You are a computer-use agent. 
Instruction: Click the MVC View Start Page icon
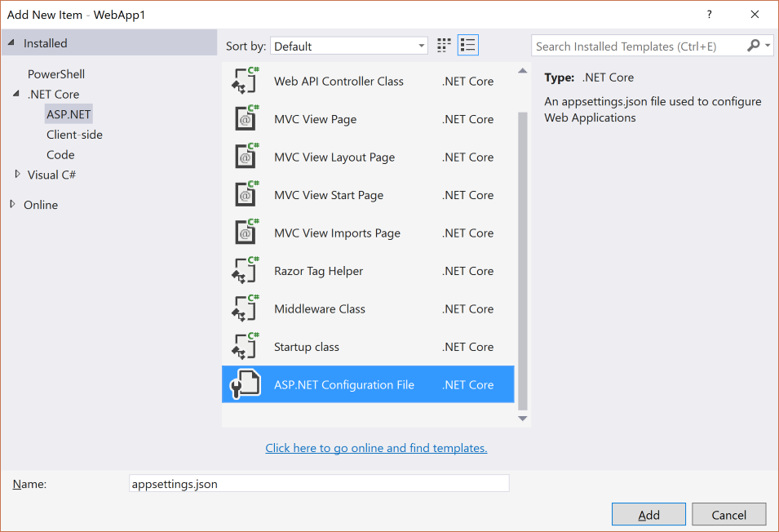coord(246,195)
